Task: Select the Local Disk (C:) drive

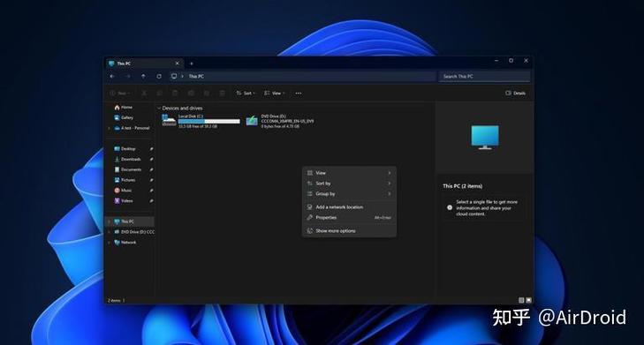Action: point(201,121)
